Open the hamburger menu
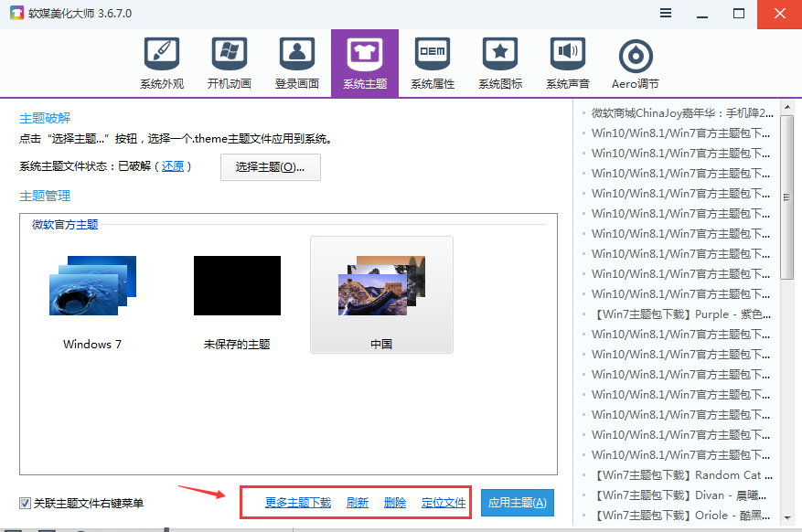The width and height of the screenshot is (802, 532). click(x=665, y=14)
